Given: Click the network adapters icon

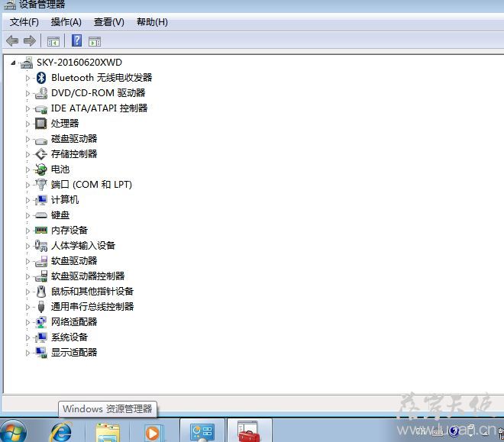Looking at the screenshot, I should click(41, 322).
